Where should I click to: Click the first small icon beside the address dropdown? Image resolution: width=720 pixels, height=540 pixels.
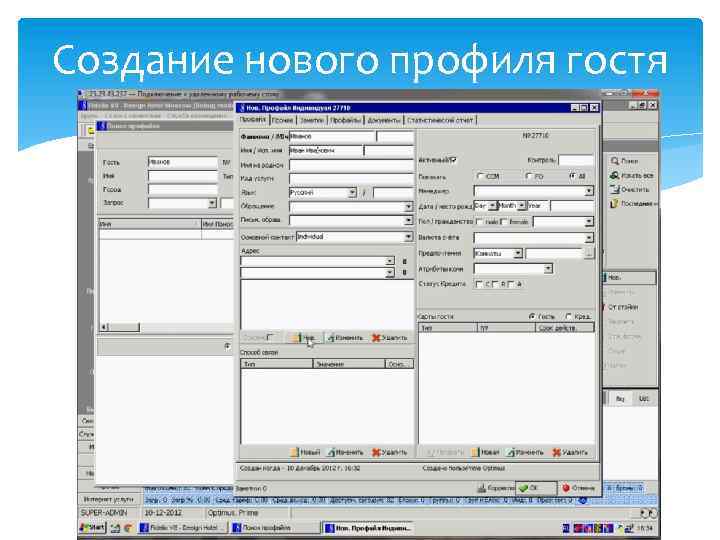405,261
